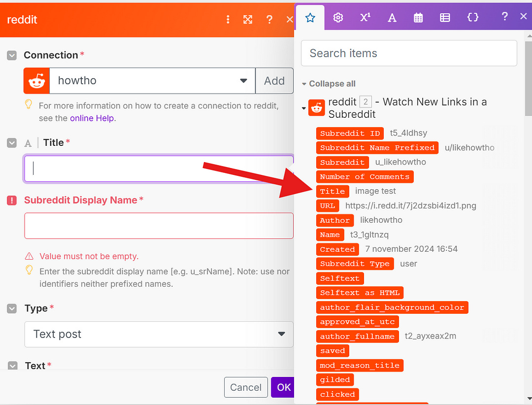Insert the mod_reason_title variable
Screen dimensions: 532x405
click(360, 366)
